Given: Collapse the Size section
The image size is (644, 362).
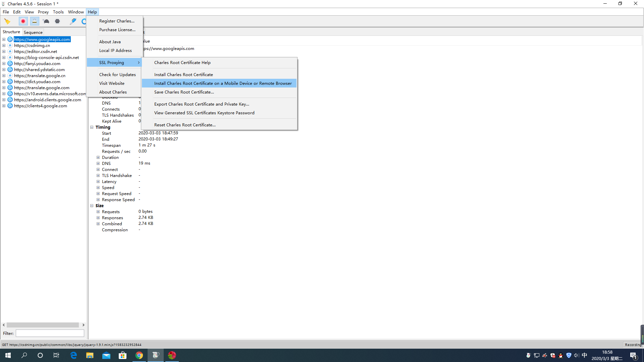Looking at the screenshot, I should [x=92, y=206].
